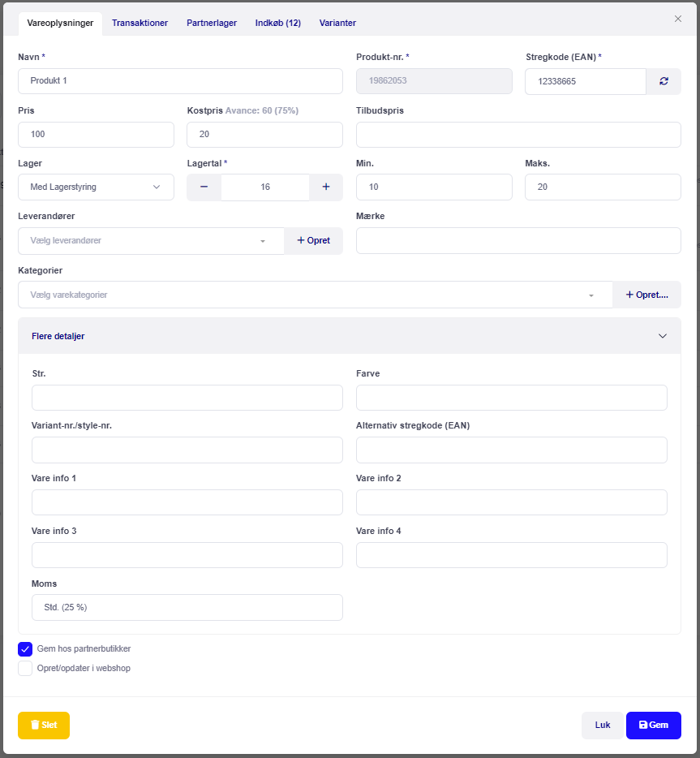Click the empty Tilbudspris field
Image resolution: width=700 pixels, height=758 pixels.
519,135
